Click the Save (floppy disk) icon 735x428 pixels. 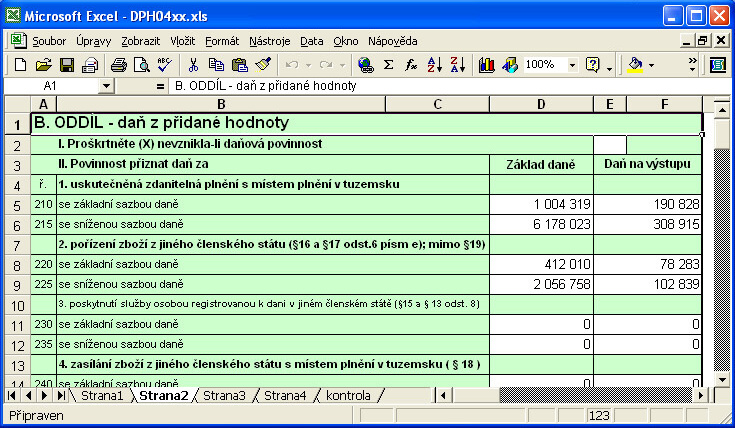pos(67,65)
